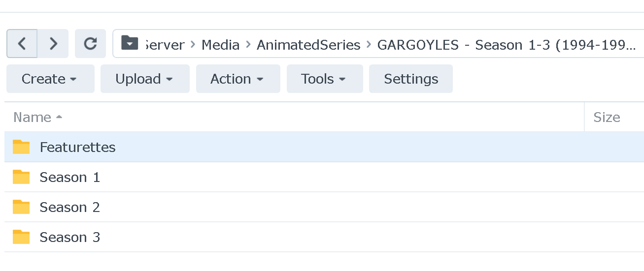Open the folder path dropdown icon

click(x=130, y=44)
